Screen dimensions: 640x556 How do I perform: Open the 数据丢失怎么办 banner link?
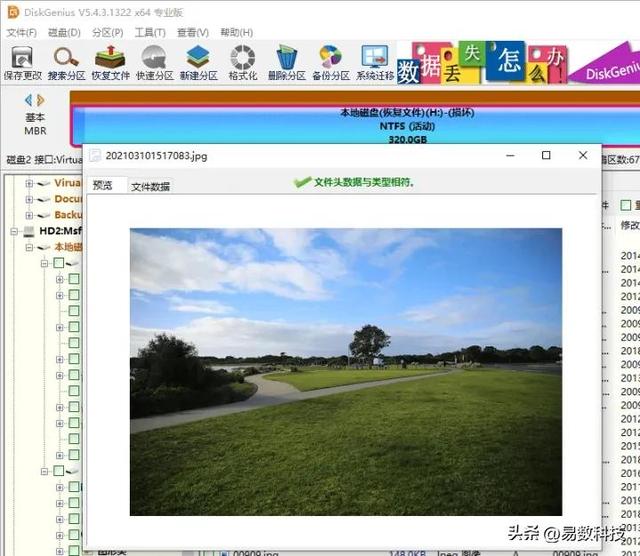[x=482, y=63]
